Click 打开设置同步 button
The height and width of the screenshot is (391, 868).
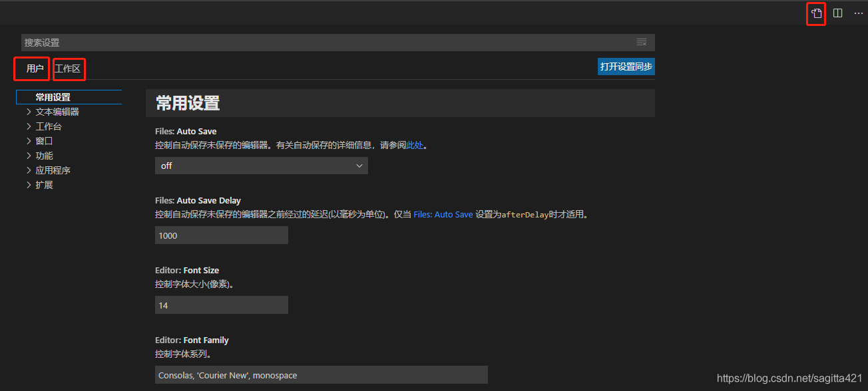click(x=626, y=66)
